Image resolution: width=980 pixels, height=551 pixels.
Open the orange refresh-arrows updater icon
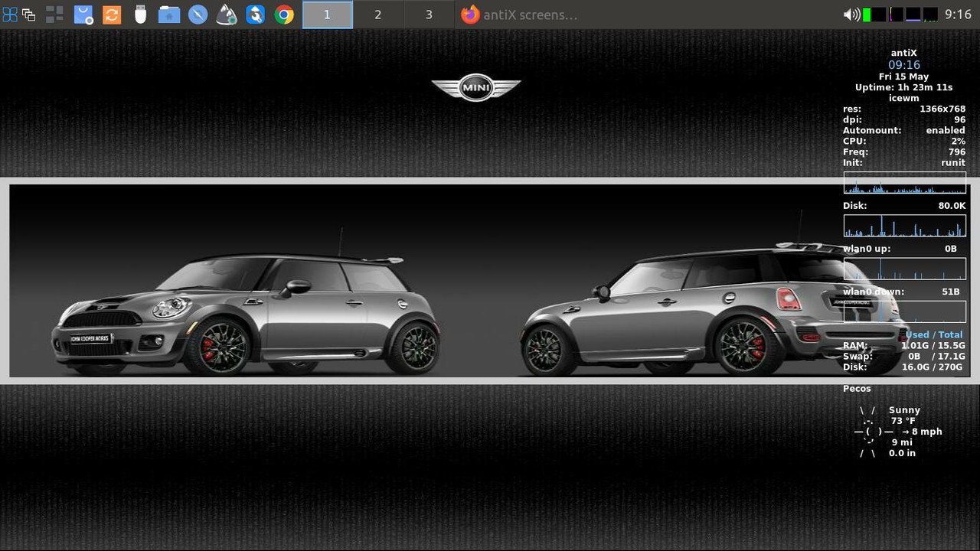tap(112, 15)
